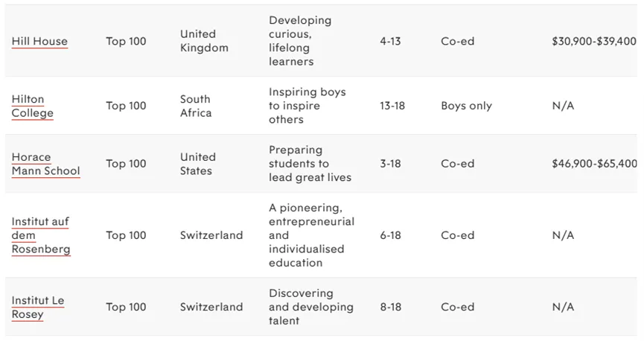
Task: Follow the Horace Mann School link
Action: coord(45,164)
